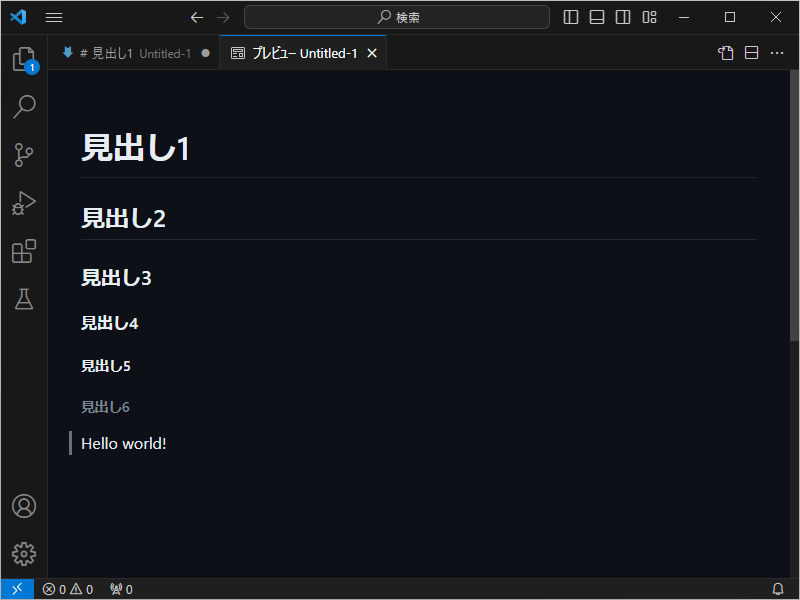Viewport: 800px width, 600px height.
Task: Select the Explorer icon with badge
Action: tap(23, 58)
